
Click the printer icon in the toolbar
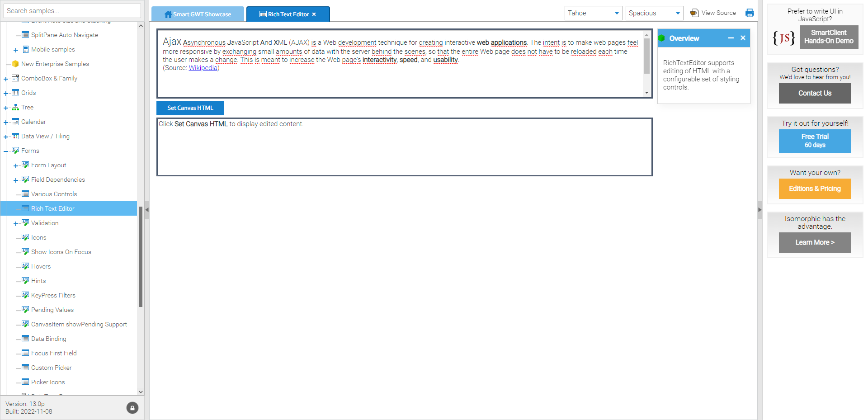[750, 13]
